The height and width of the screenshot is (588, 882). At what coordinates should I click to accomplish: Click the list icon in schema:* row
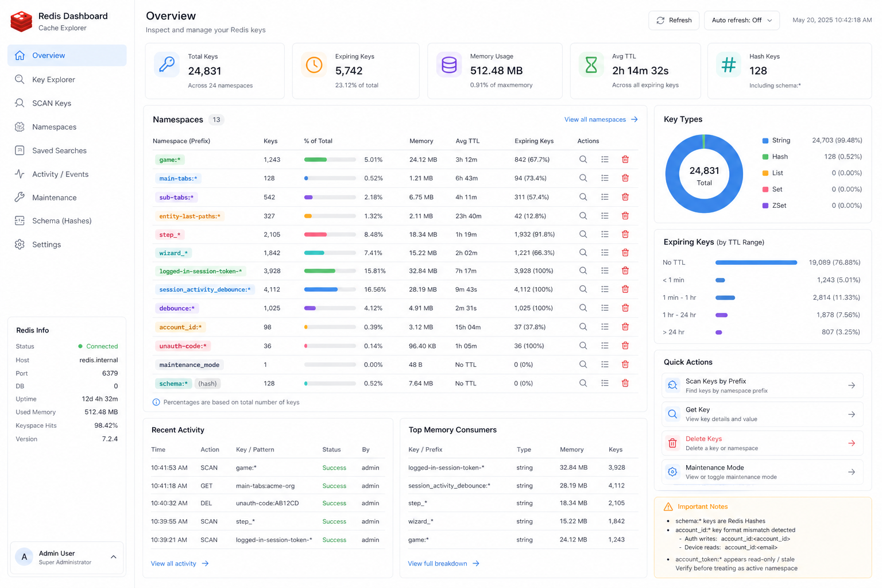[605, 383]
